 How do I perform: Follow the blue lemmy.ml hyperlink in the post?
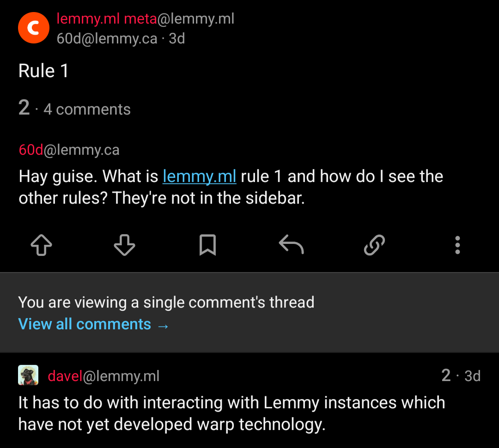tap(199, 176)
